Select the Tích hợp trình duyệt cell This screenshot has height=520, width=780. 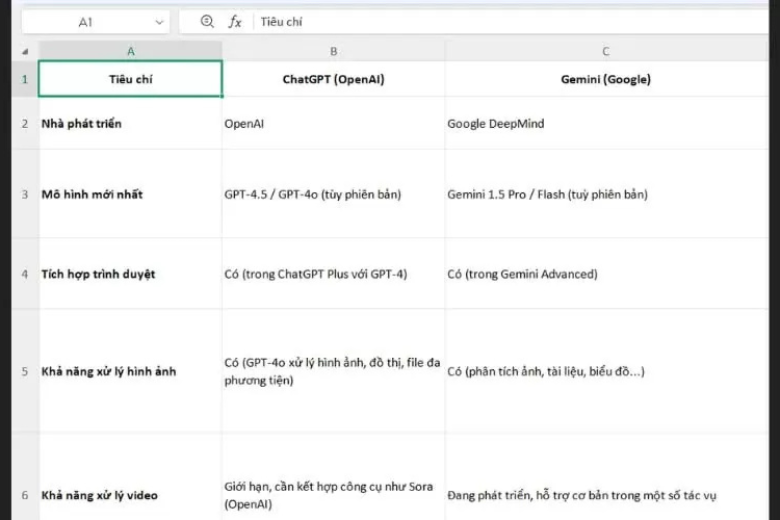coord(130,274)
